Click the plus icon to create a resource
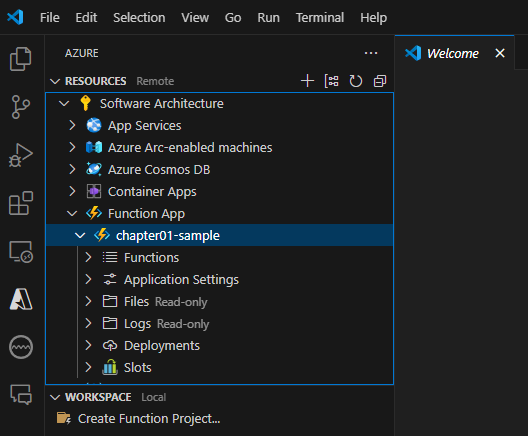 [307, 81]
